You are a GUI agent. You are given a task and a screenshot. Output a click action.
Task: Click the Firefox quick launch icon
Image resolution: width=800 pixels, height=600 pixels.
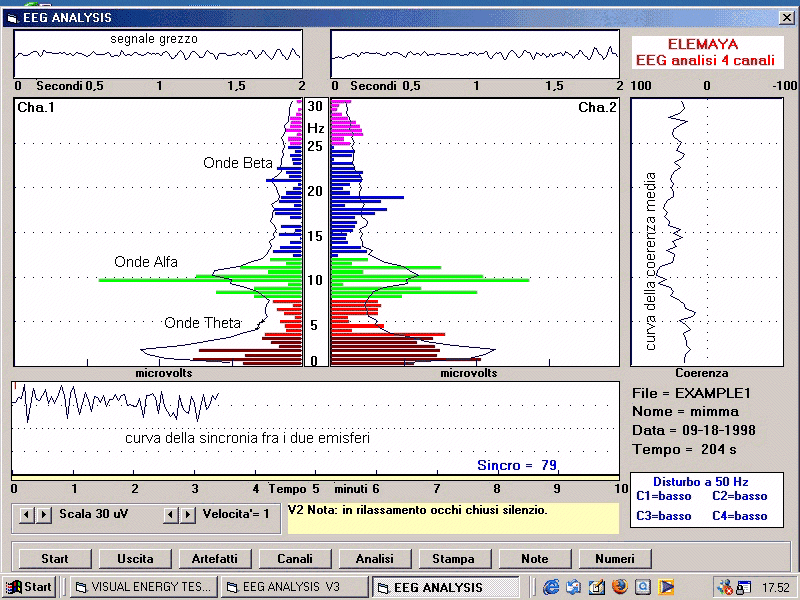tap(620, 587)
